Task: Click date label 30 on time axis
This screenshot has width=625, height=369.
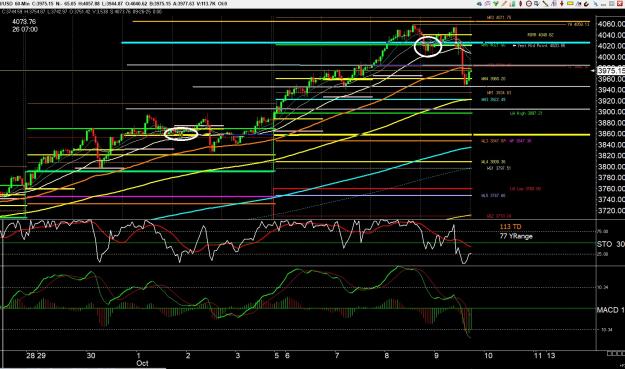Action: pyautogui.click(x=91, y=355)
